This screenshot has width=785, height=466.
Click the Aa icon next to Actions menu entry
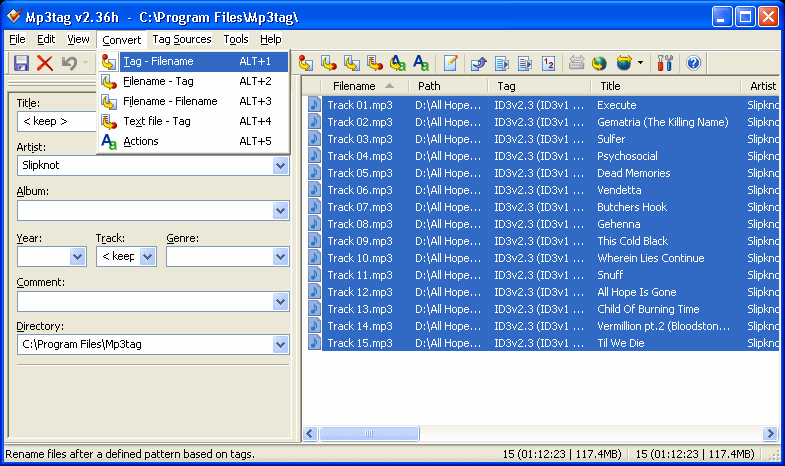pyautogui.click(x=109, y=141)
